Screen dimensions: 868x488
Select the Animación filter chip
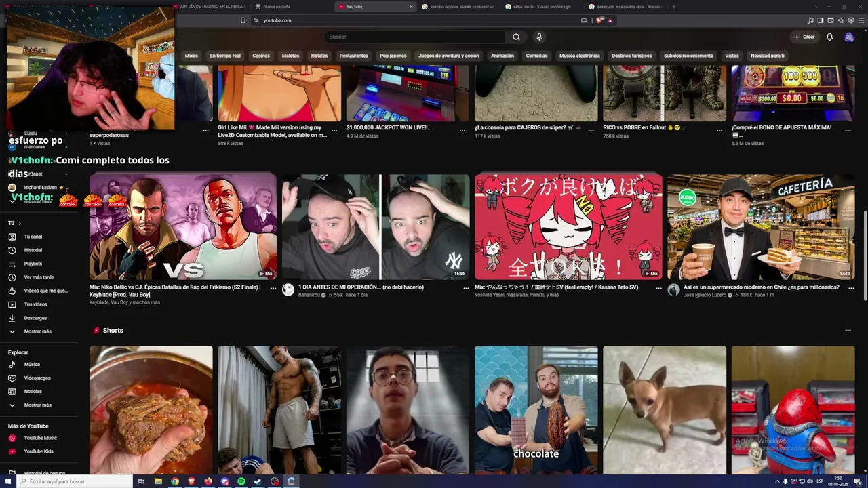coord(502,56)
